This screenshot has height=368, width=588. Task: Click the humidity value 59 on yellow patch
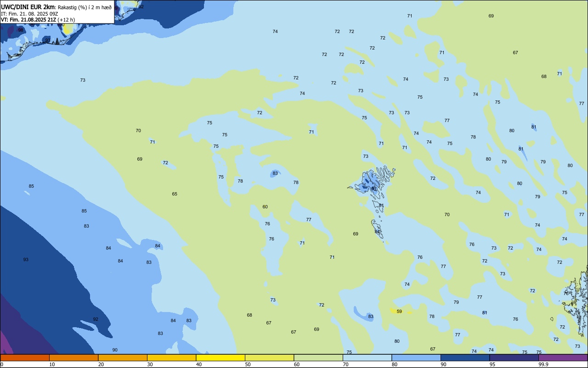[399, 312]
